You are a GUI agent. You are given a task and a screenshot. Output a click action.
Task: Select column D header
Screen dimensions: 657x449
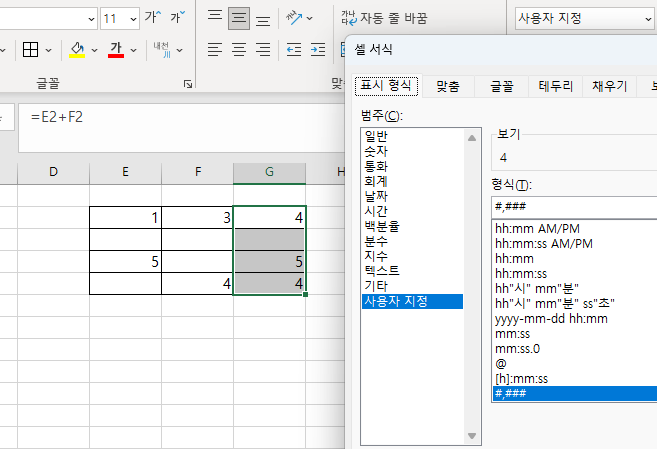(53, 172)
